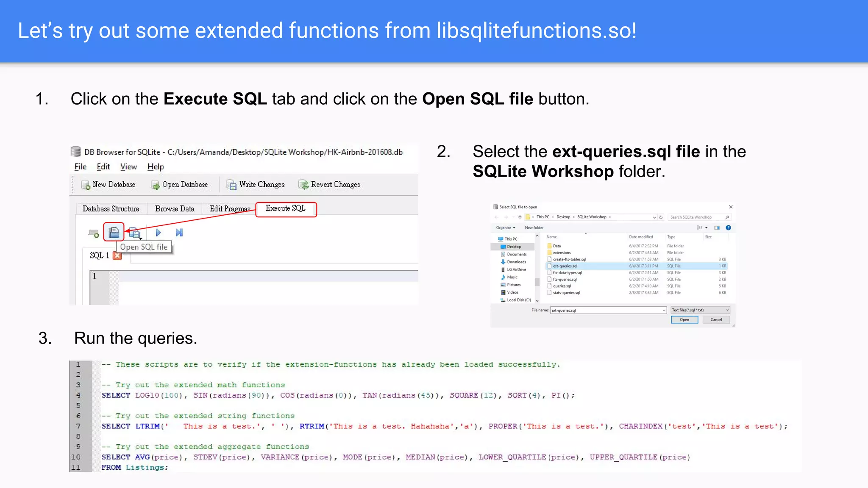
Task: Click the Up arrow in file dialog
Action: (520, 217)
